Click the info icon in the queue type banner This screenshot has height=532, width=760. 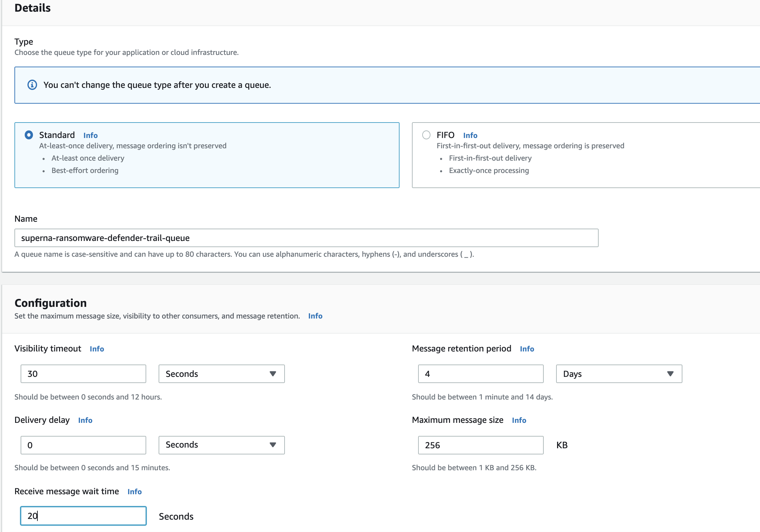click(x=32, y=85)
